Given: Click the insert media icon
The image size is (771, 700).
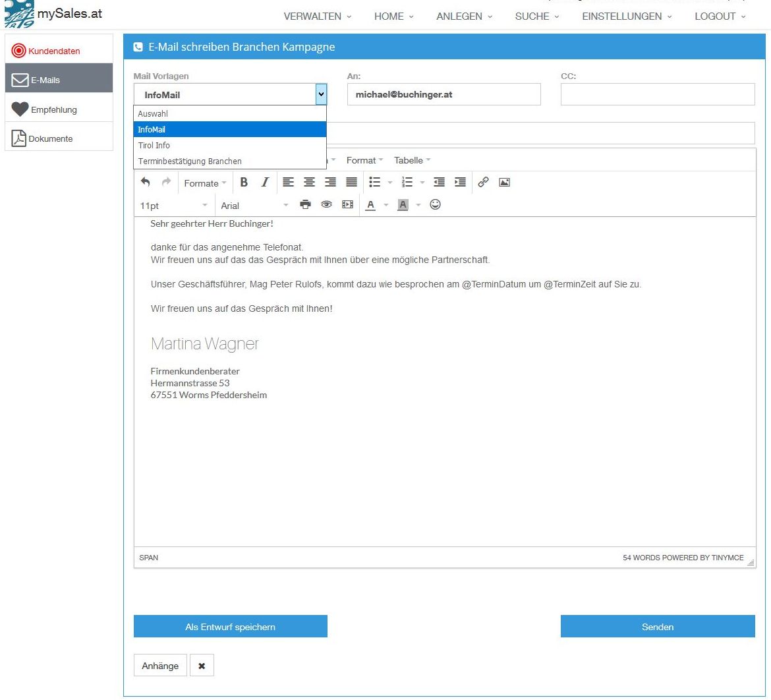Looking at the screenshot, I should (x=347, y=205).
